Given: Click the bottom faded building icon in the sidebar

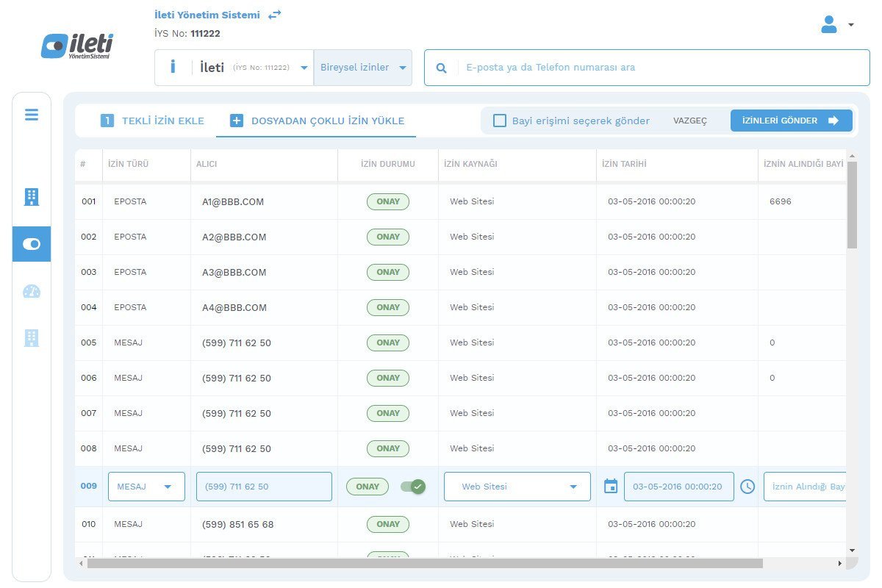Looking at the screenshot, I should pos(32,338).
